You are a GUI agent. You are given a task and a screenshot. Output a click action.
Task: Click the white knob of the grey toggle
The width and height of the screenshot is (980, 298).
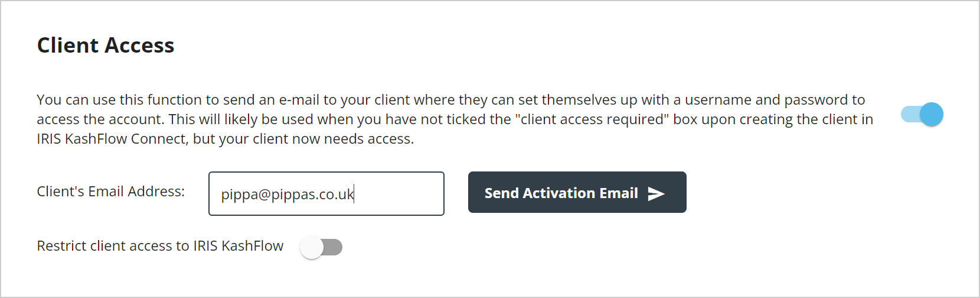click(312, 247)
